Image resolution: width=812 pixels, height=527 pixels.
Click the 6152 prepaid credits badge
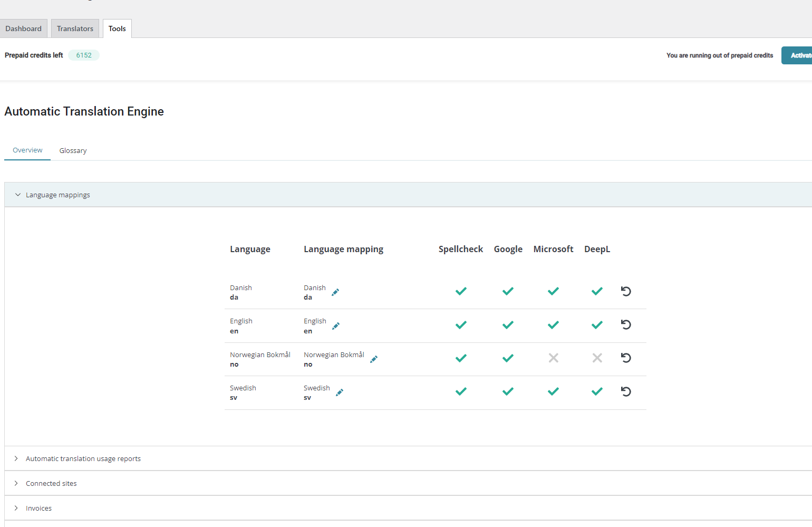point(84,55)
